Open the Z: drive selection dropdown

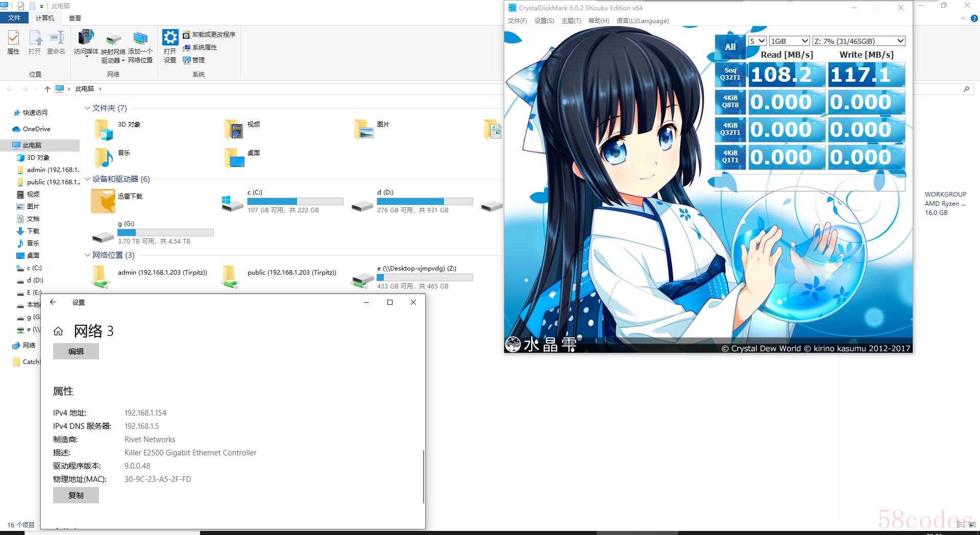tap(859, 41)
